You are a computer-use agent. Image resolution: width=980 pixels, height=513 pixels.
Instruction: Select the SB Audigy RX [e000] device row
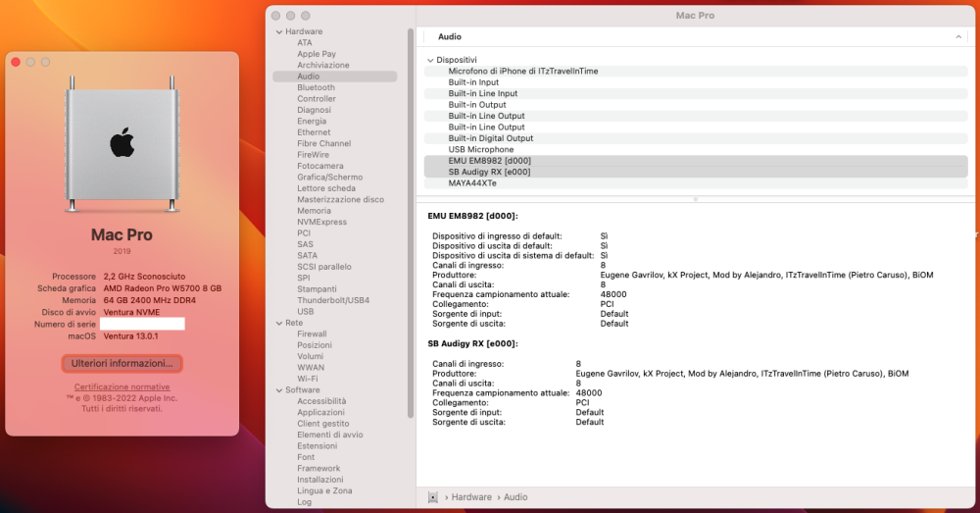696,172
